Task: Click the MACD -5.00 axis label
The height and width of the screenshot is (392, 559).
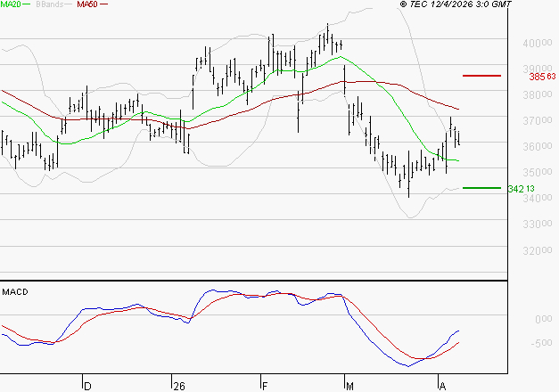Action: tap(541, 343)
